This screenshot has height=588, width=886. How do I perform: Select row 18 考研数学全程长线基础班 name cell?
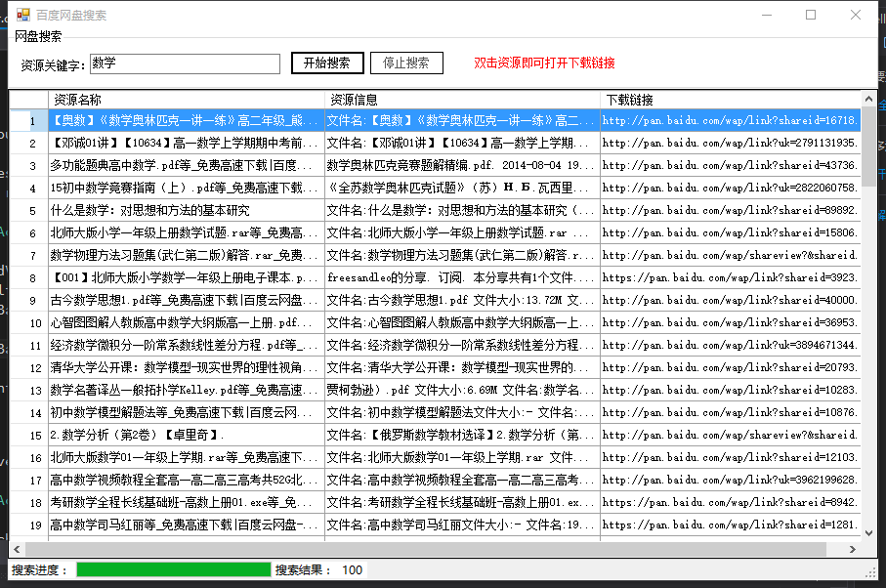point(187,503)
